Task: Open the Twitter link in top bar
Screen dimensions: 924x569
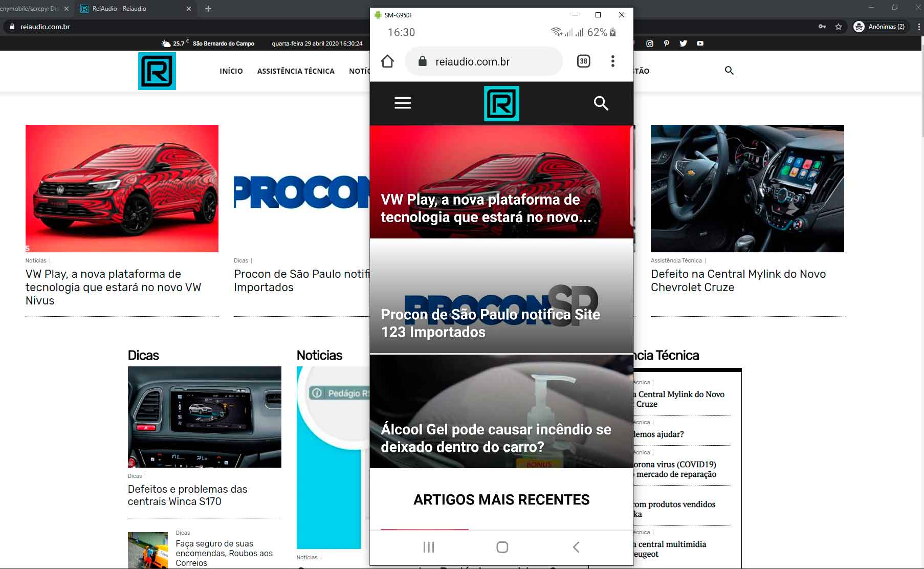Action: pos(683,43)
